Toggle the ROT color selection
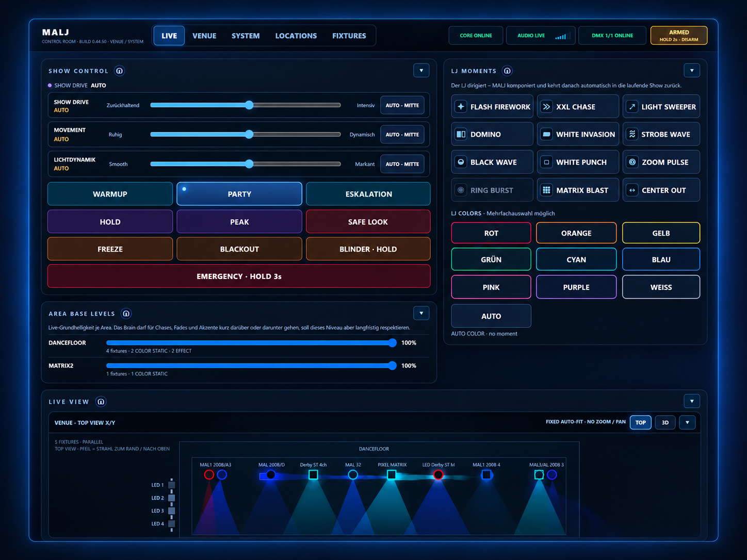This screenshot has height=560, width=747. coord(491,233)
